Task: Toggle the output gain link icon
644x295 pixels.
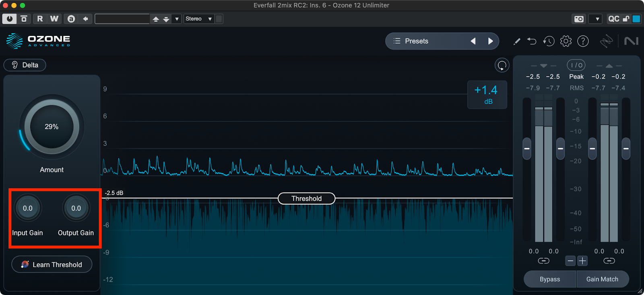Action: click(x=609, y=261)
